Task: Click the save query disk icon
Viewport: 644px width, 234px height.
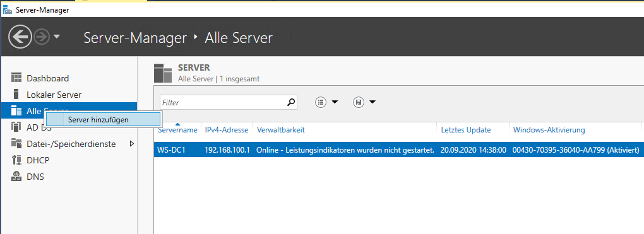Action: [x=359, y=102]
